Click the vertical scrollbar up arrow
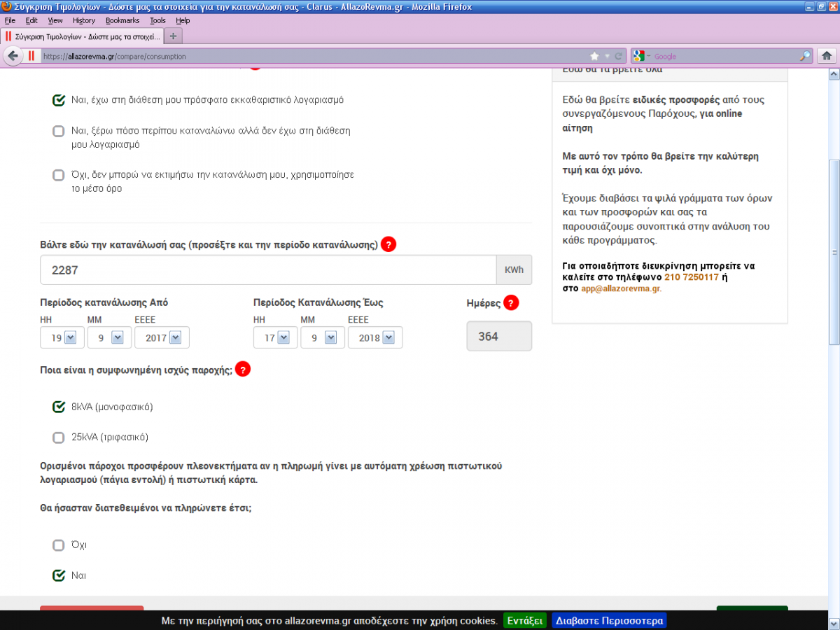The width and height of the screenshot is (840, 630). click(x=834, y=73)
